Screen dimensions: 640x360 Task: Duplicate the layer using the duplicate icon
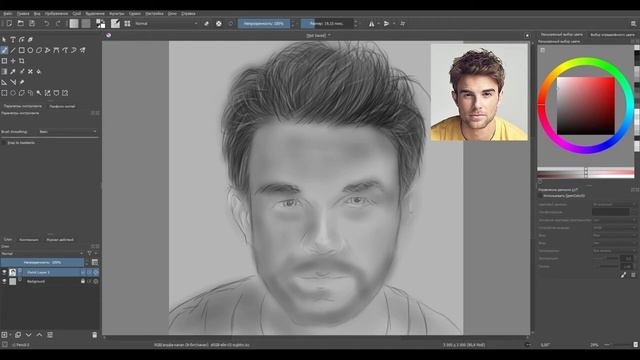click(x=18, y=335)
